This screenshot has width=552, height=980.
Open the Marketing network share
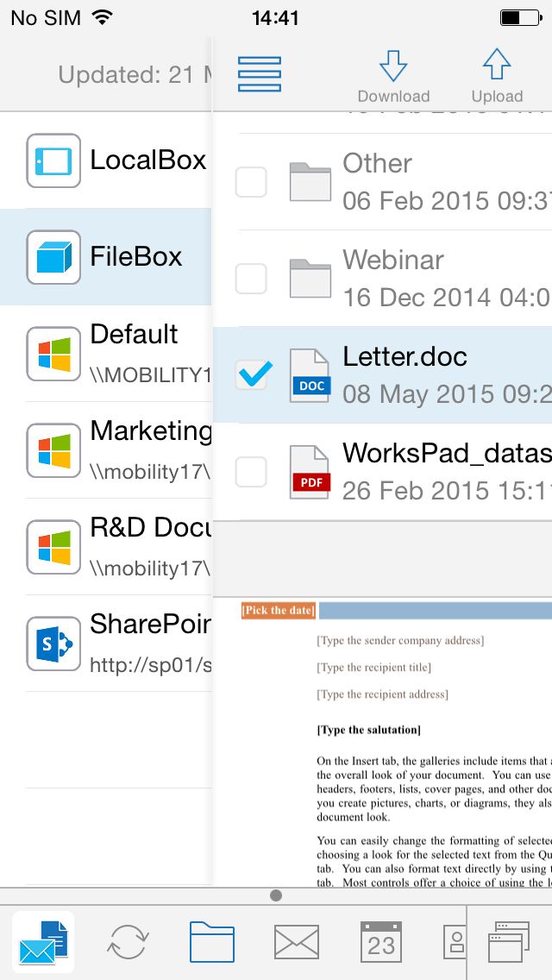(106, 450)
